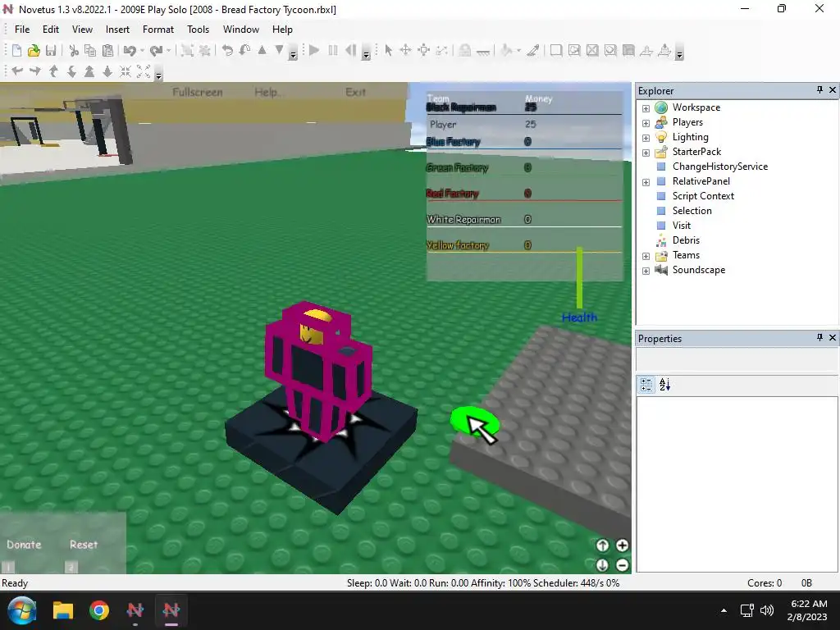840x630 pixels.
Task: Zoom camera out with the minus button
Action: tap(622, 564)
